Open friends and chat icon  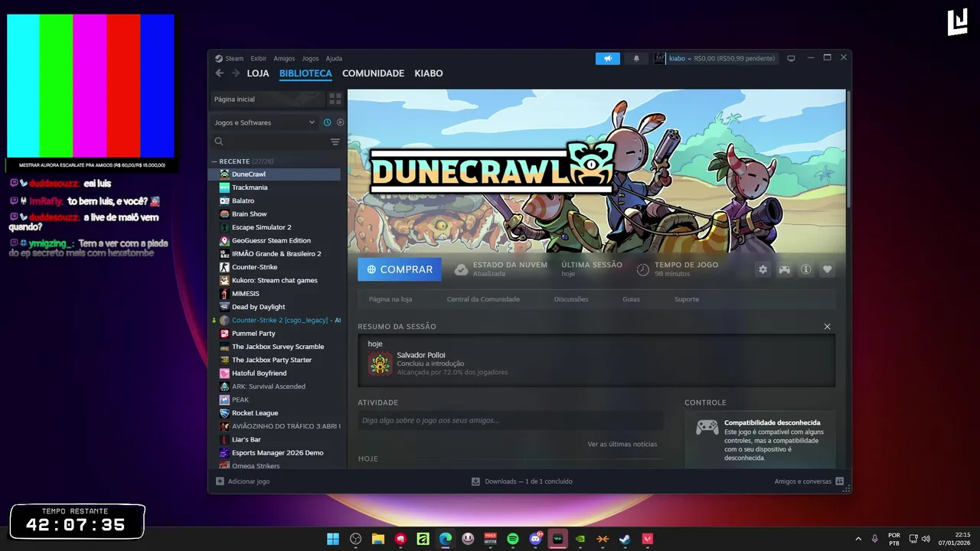[x=840, y=481]
